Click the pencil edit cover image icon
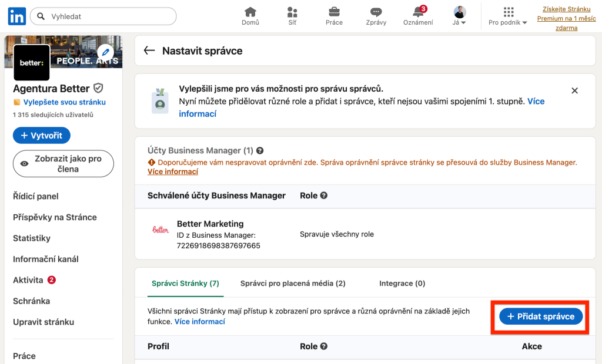 point(106,52)
